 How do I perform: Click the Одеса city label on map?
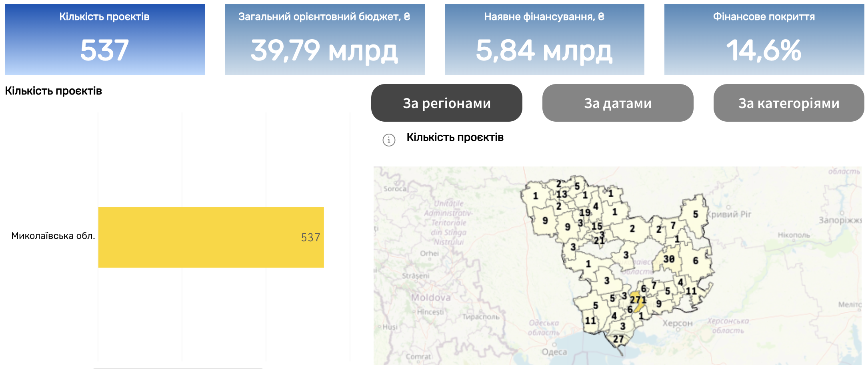click(554, 352)
